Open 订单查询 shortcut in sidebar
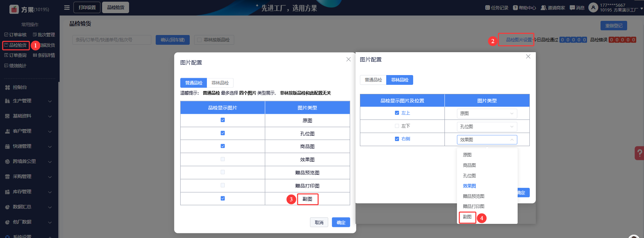This screenshot has height=238, width=644. (x=16, y=55)
